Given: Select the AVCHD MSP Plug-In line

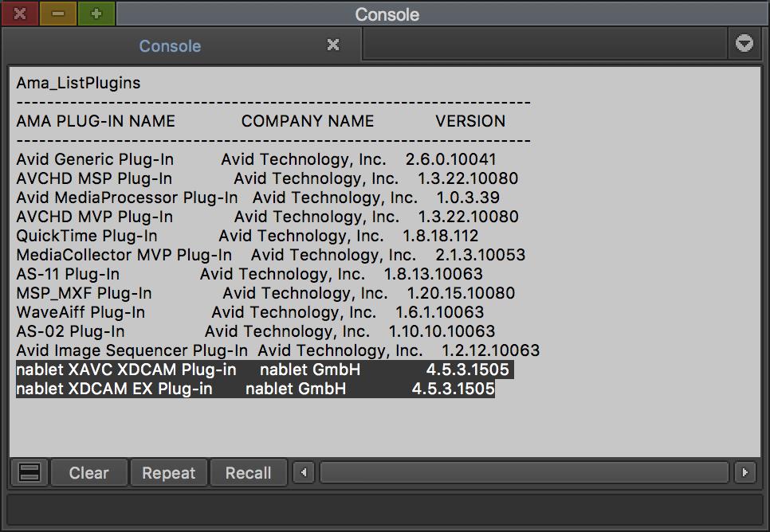Looking at the screenshot, I should 267,178.
